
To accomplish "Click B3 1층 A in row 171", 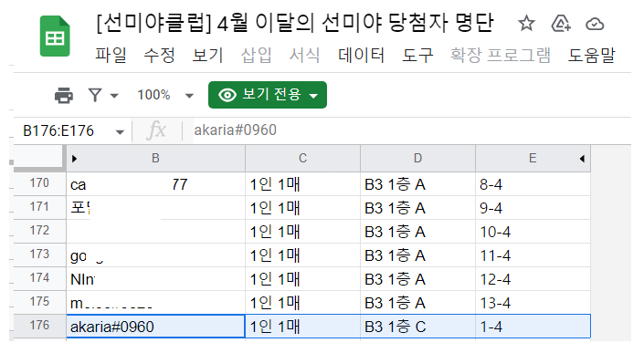I will coord(417,208).
